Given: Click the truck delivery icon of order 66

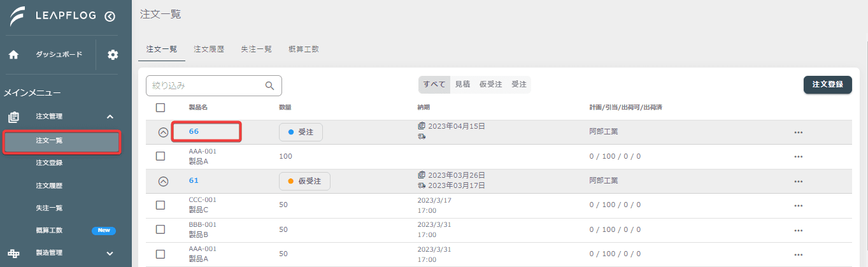Looking at the screenshot, I should coord(421,136).
